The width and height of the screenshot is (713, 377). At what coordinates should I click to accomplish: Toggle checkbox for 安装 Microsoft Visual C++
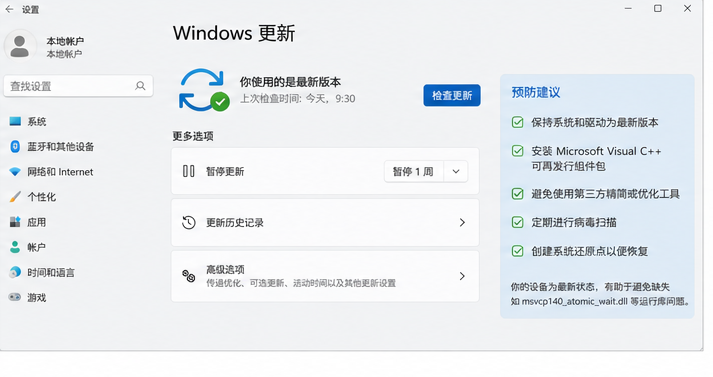pos(517,151)
